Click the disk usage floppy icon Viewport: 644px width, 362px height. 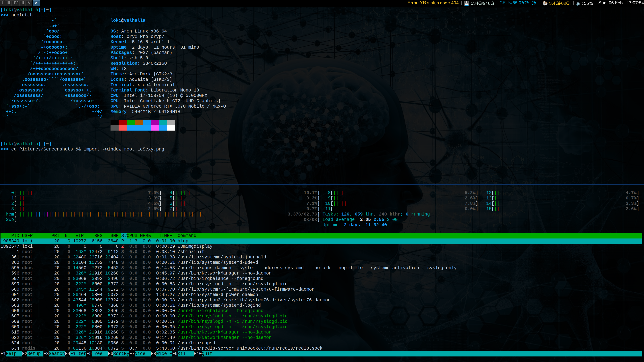pyautogui.click(x=467, y=3)
